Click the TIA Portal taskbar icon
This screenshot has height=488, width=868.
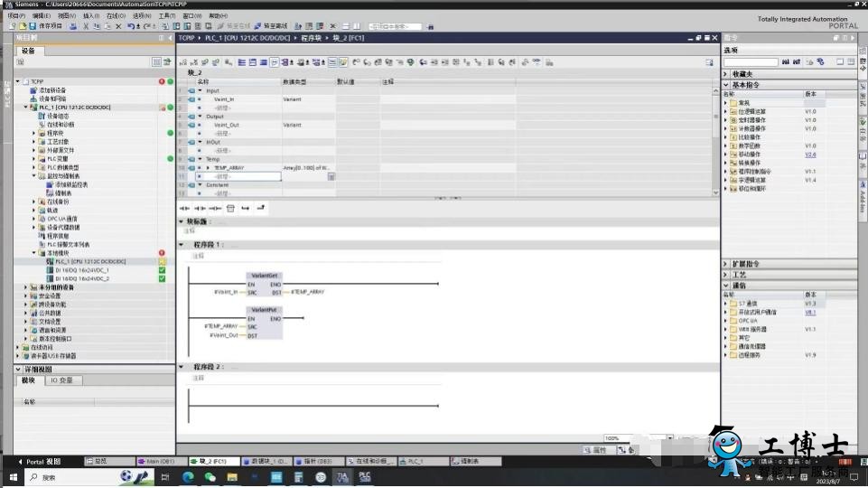click(x=342, y=477)
